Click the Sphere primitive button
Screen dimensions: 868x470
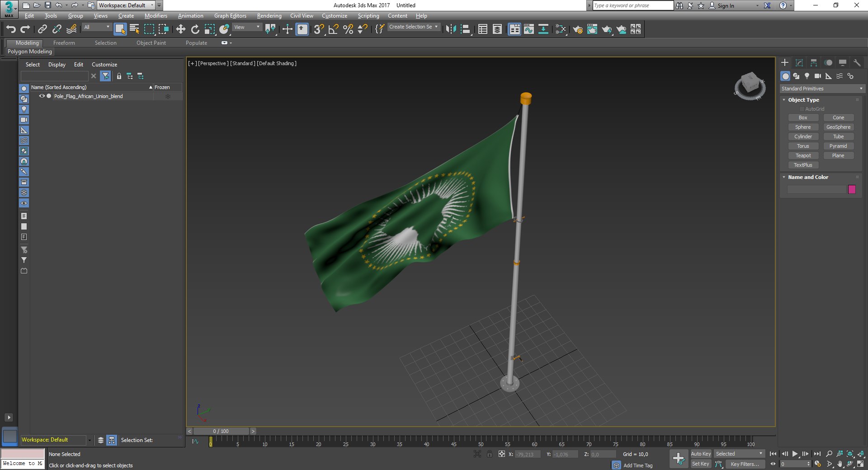[x=803, y=127]
